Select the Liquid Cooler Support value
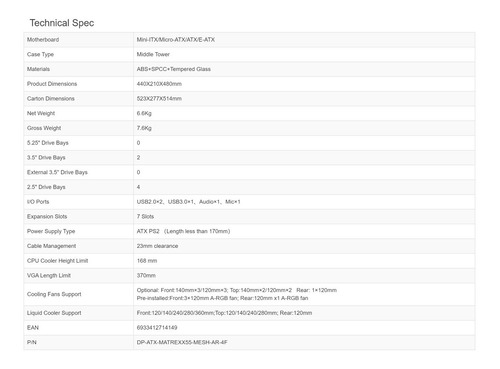 pyautogui.click(x=224, y=313)
